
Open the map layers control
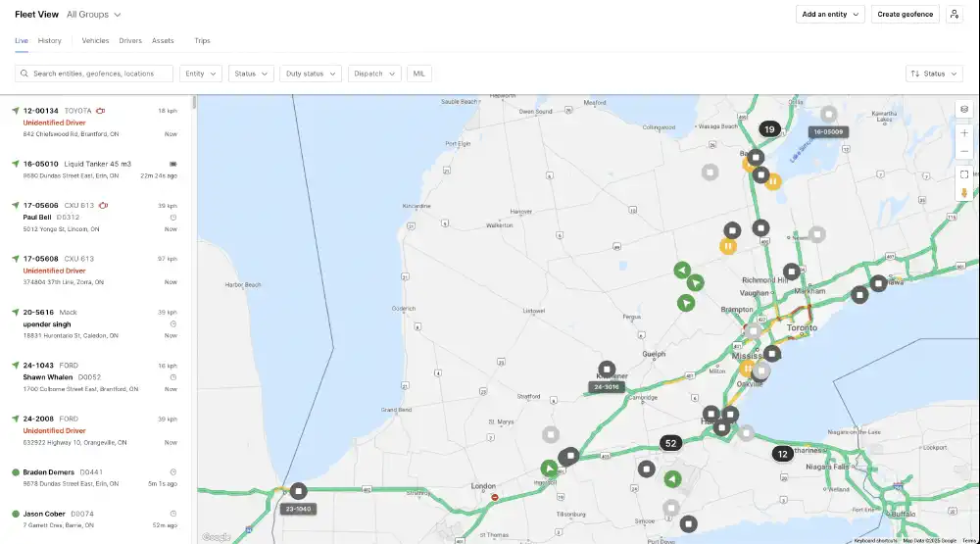pyautogui.click(x=964, y=109)
